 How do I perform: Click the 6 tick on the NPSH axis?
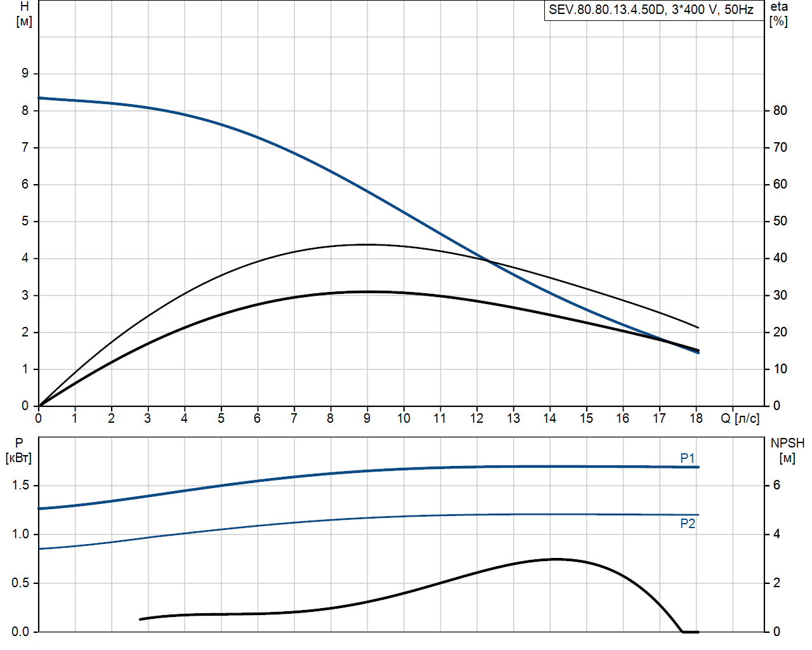pos(776,486)
